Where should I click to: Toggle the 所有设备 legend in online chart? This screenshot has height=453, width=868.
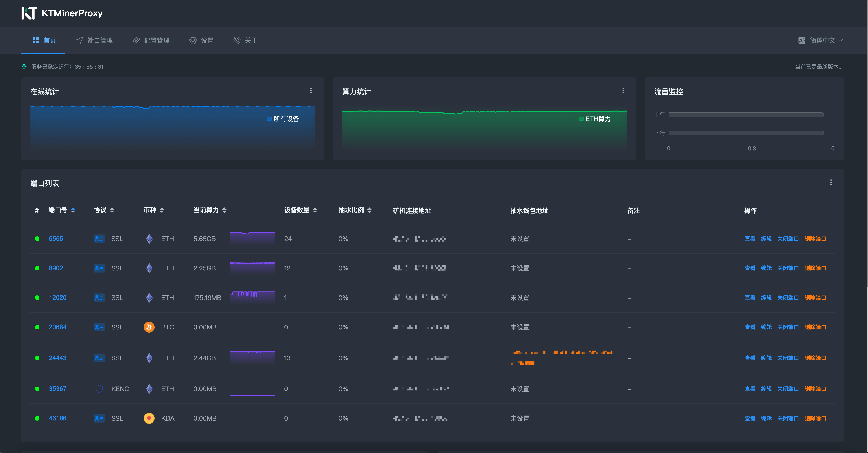point(283,119)
